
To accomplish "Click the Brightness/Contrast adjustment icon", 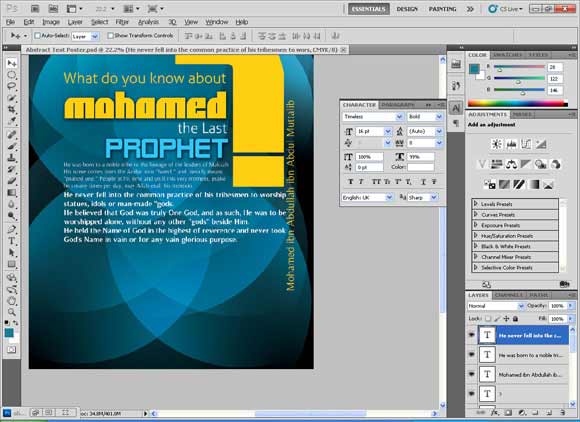I will (496, 144).
